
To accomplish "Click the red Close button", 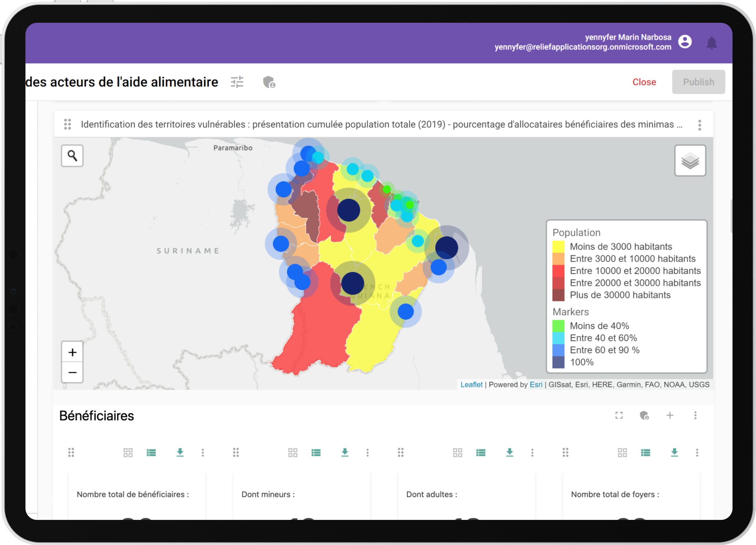I will (x=644, y=82).
